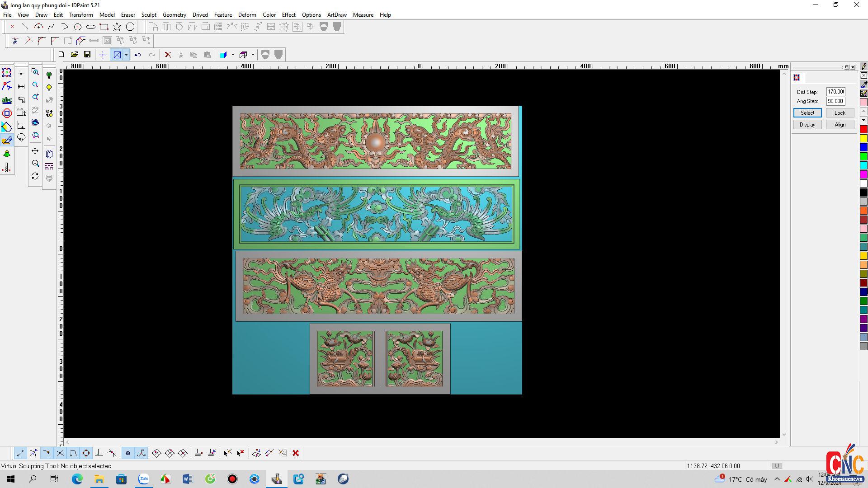868x488 pixels.
Task: Open the Sculpt menu
Action: (148, 15)
